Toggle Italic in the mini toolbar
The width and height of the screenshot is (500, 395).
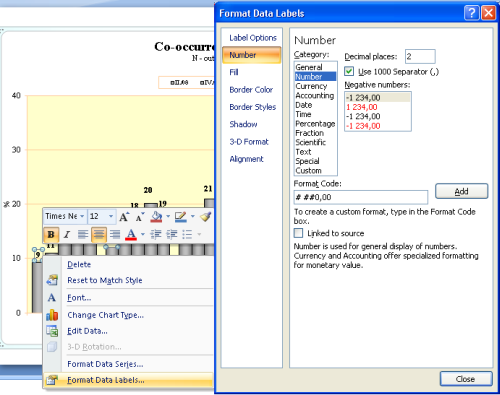(x=67, y=235)
